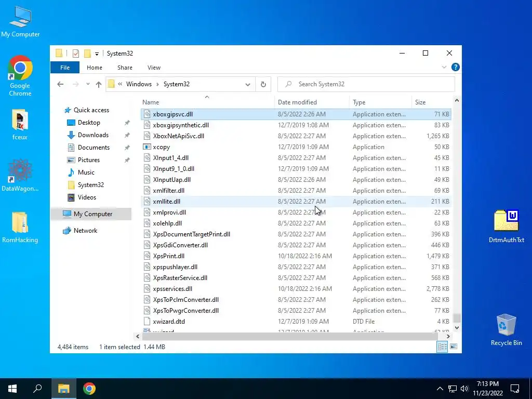Select the xcopy application icon
Screen dimensions: 532x399
pyautogui.click(x=147, y=147)
